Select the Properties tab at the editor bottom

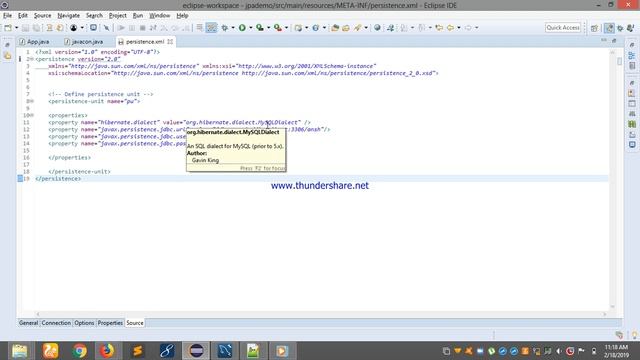click(x=110, y=323)
